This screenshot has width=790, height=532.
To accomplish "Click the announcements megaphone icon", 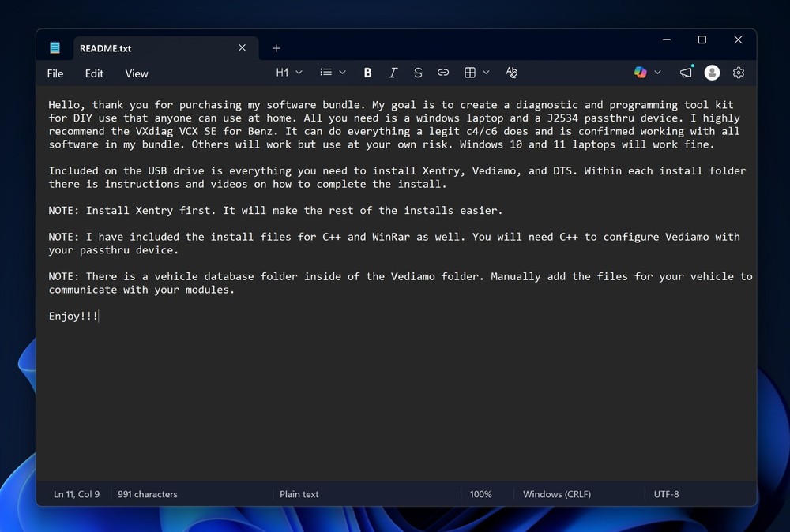I will 686,73.
